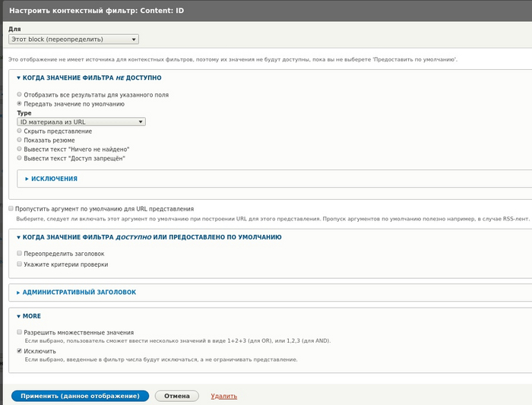Expand 'Административный заголовок' section
532x405 pixels.
79,292
